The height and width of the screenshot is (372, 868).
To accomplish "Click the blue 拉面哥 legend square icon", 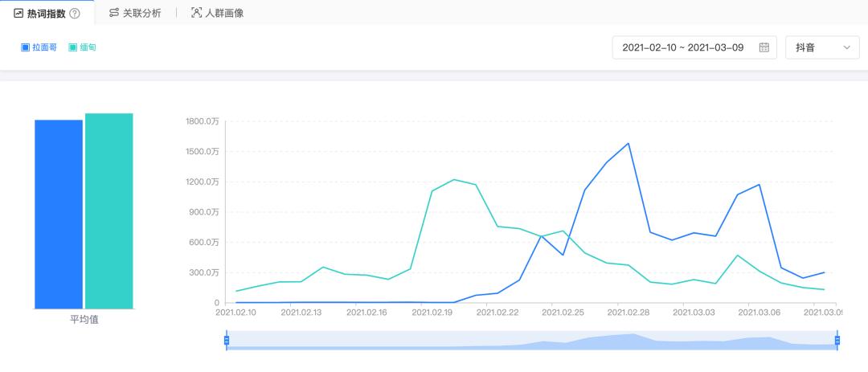I will tap(25, 47).
